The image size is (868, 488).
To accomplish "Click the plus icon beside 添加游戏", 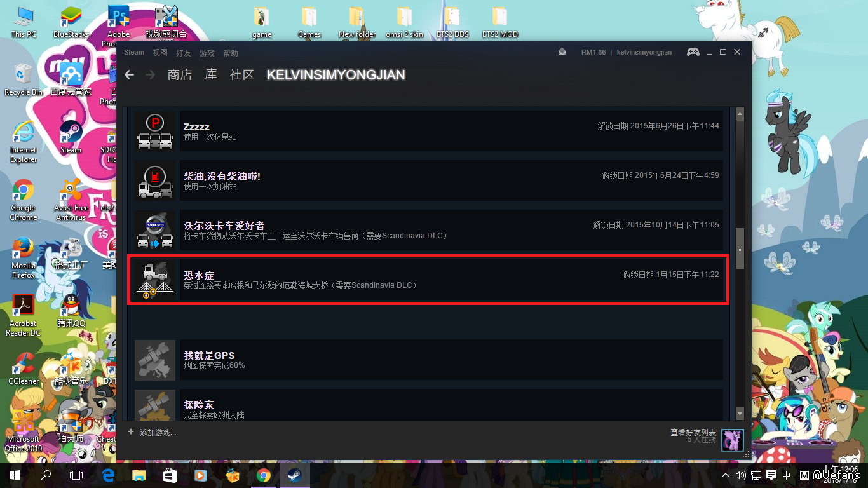I will (x=131, y=432).
